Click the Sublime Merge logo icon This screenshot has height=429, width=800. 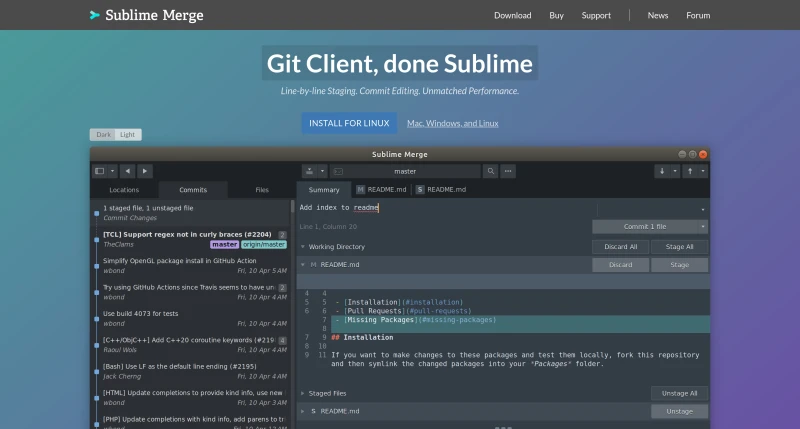(x=94, y=15)
